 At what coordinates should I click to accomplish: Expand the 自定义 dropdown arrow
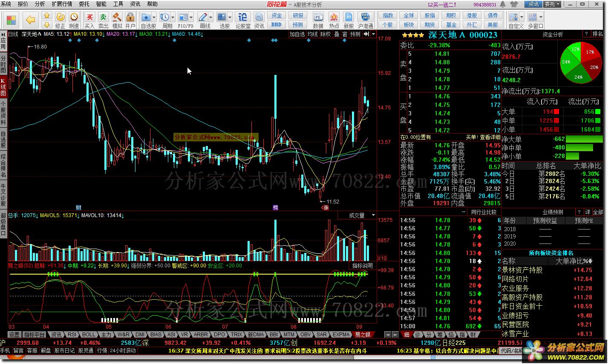(522, 17)
